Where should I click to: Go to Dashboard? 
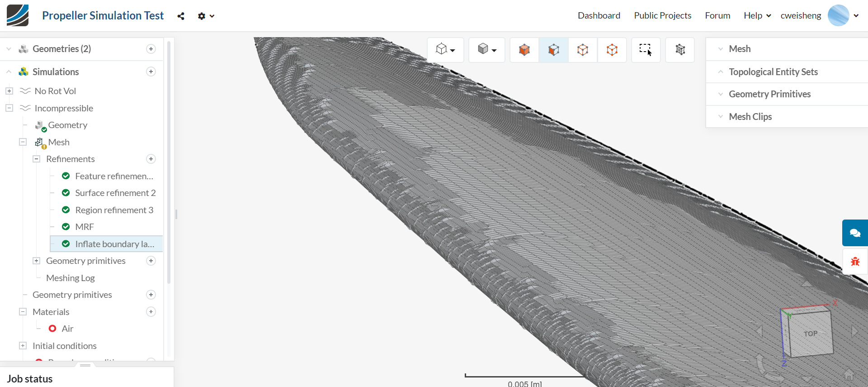[599, 16]
